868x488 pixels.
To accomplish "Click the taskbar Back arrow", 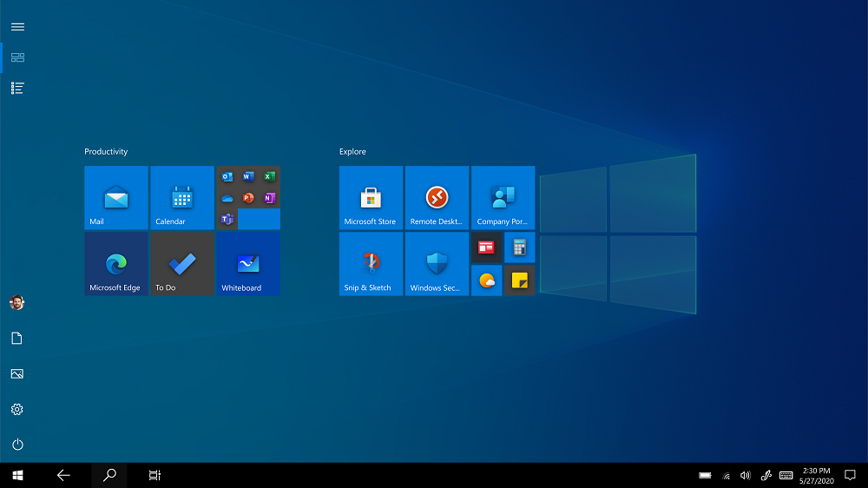I will [x=63, y=475].
